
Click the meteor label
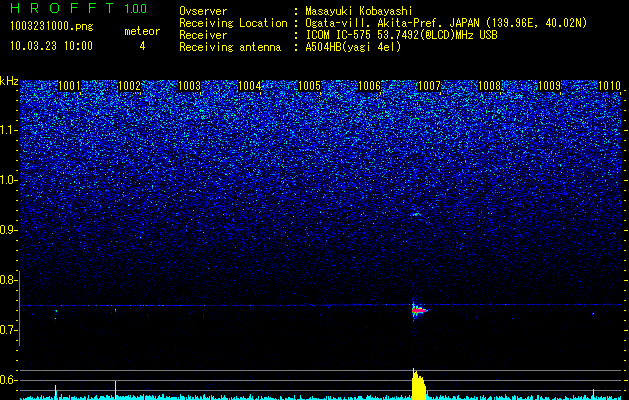tap(142, 31)
